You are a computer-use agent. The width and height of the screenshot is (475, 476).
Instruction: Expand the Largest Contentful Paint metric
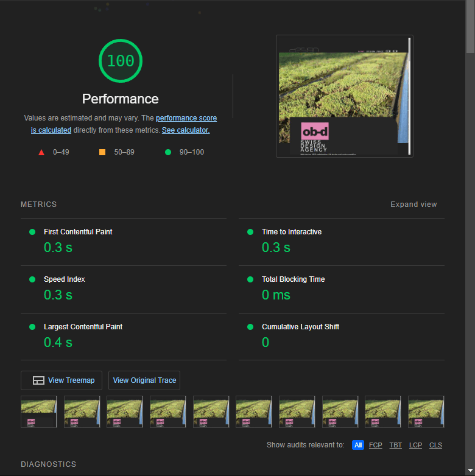(x=83, y=327)
